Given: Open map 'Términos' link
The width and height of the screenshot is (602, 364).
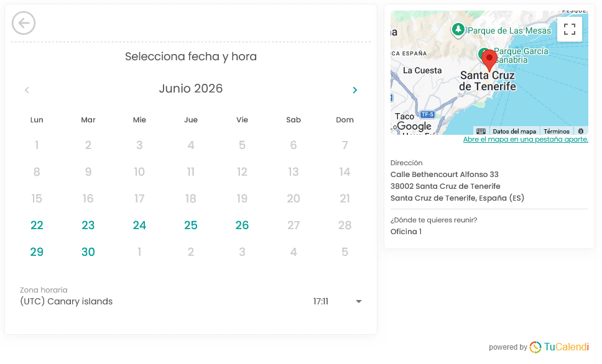Looking at the screenshot, I should (x=557, y=131).
